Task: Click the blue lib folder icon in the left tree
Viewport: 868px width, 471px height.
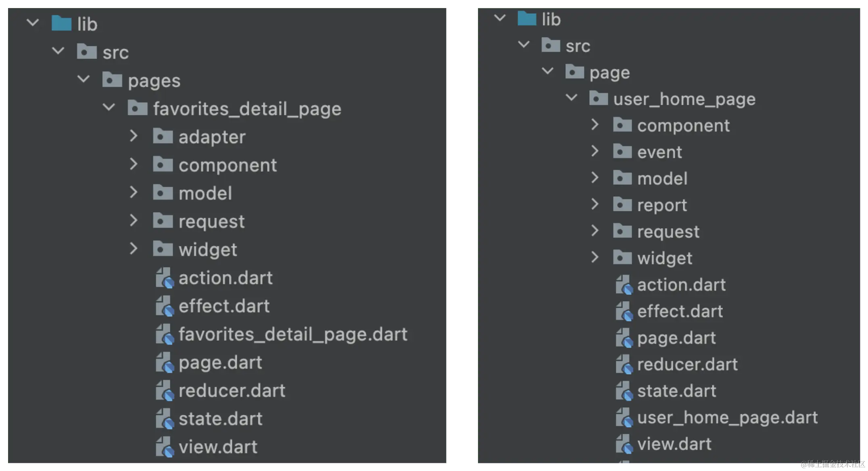Action: click(61, 23)
